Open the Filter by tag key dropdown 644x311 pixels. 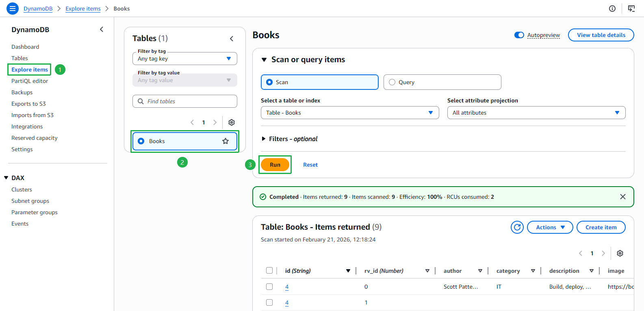[x=185, y=59]
